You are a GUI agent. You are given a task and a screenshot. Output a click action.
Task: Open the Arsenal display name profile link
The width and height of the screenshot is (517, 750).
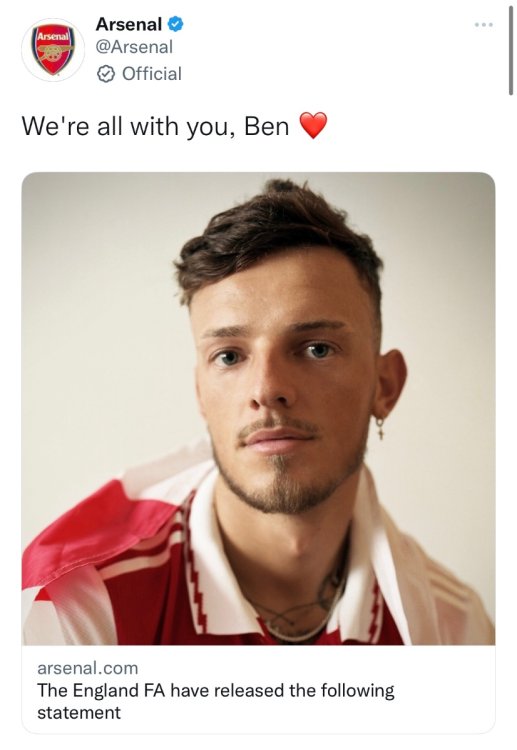tap(129, 24)
